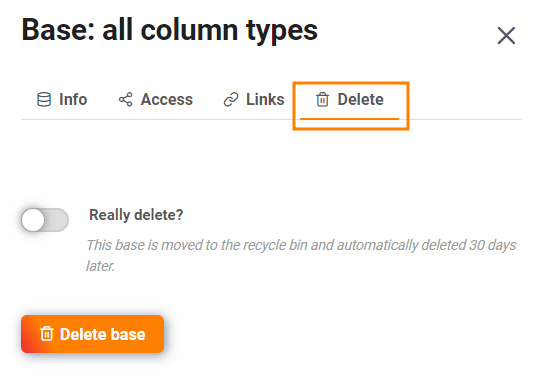Click the orange underline beneath Delete tab

349,119
